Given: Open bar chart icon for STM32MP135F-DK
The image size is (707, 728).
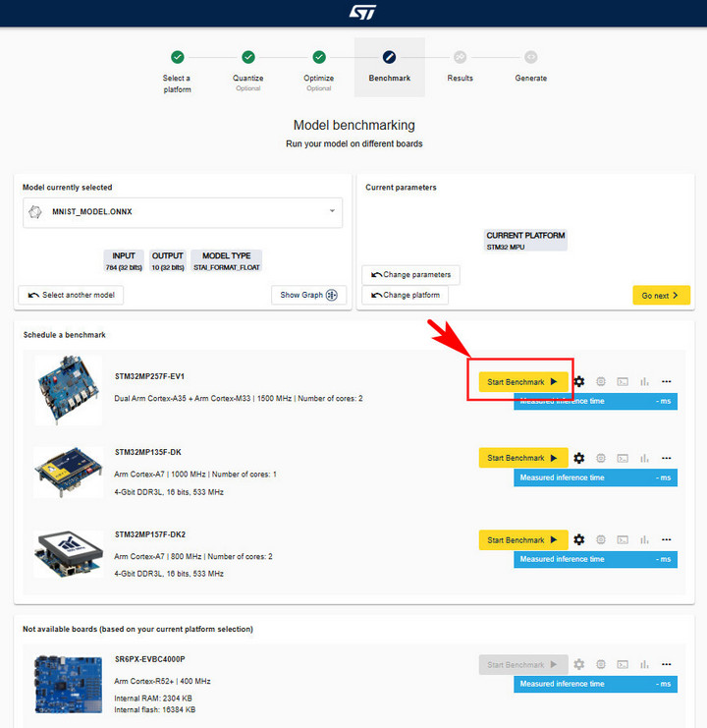Looking at the screenshot, I should [644, 458].
